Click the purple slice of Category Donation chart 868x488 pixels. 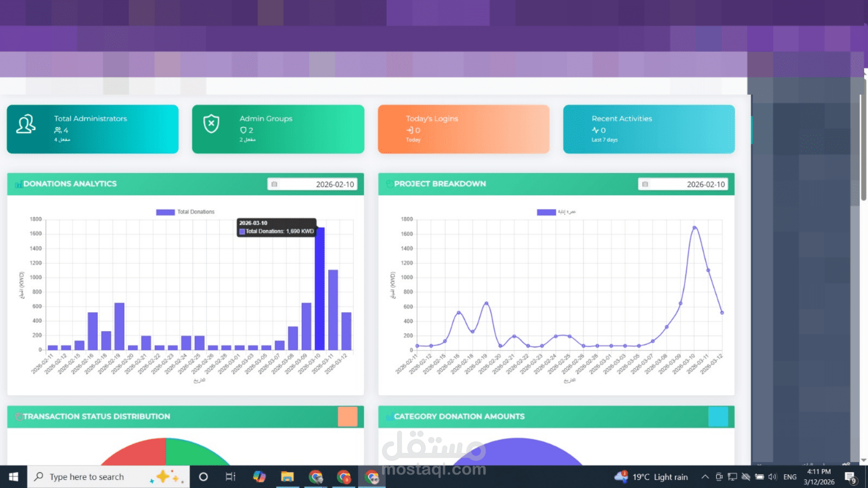(518, 453)
